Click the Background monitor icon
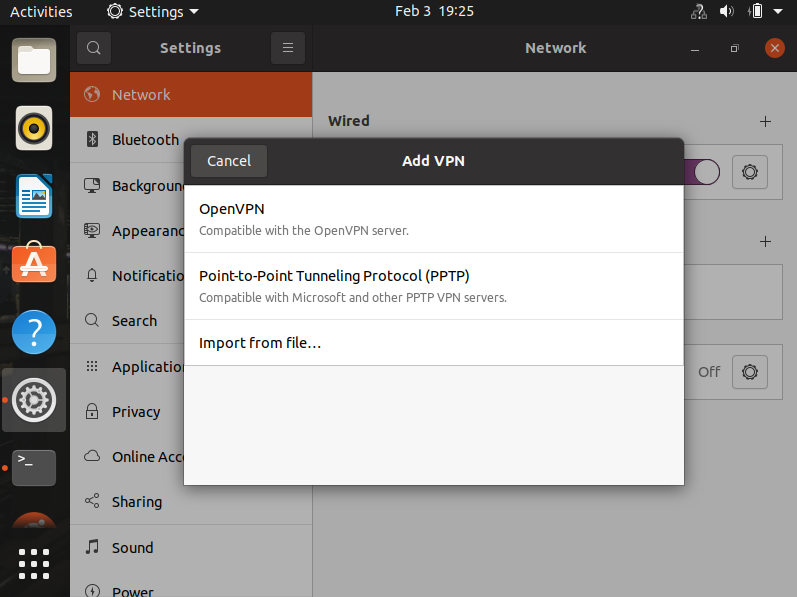Viewport: 797px width, 597px height. [x=92, y=185]
